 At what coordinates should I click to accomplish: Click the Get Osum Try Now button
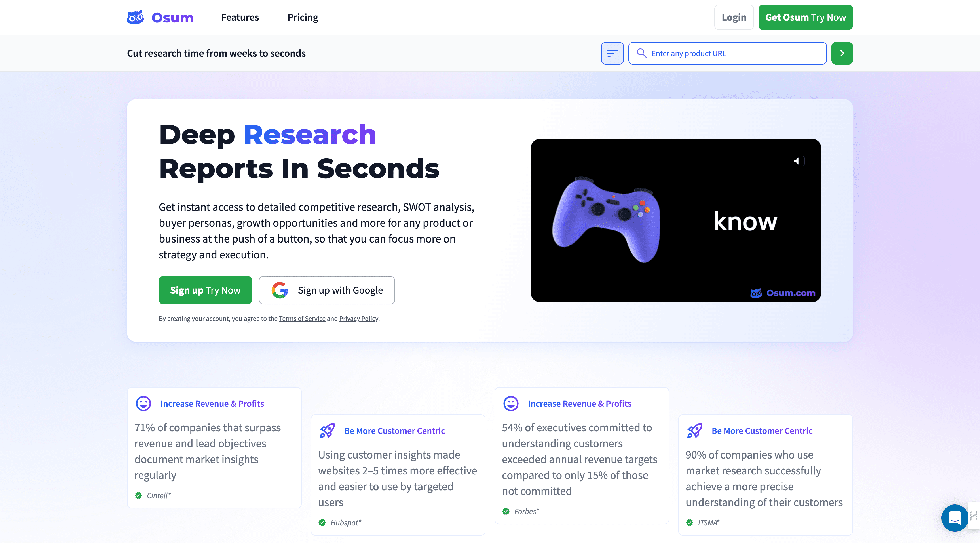[805, 17]
